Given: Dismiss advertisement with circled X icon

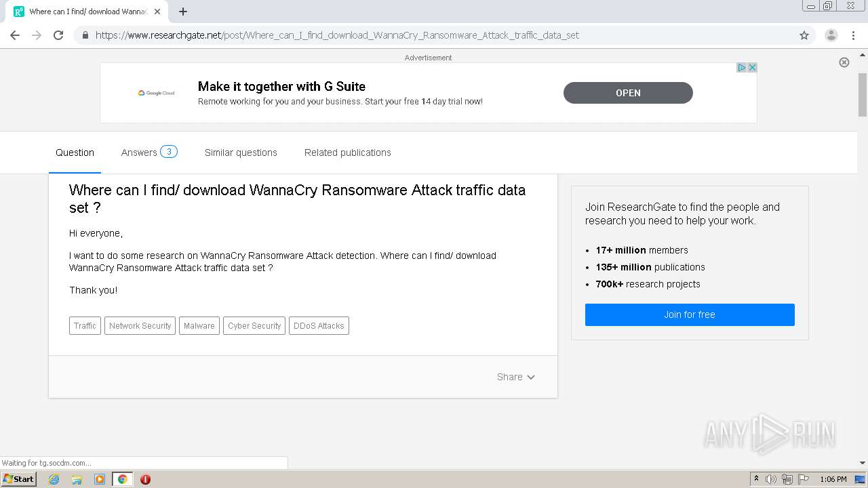Looking at the screenshot, I should [844, 62].
